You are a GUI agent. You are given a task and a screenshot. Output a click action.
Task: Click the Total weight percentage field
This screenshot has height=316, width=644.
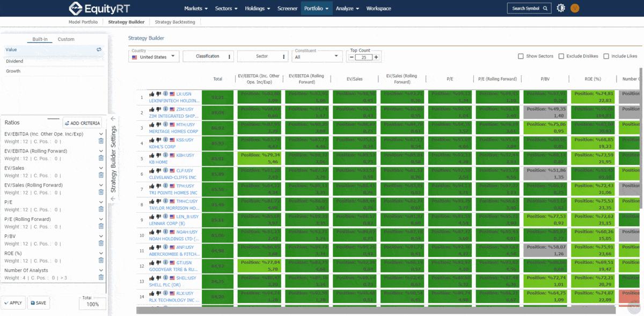(92, 304)
